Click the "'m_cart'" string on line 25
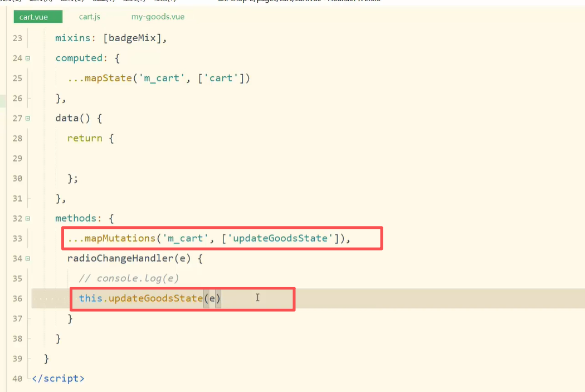 pos(162,79)
